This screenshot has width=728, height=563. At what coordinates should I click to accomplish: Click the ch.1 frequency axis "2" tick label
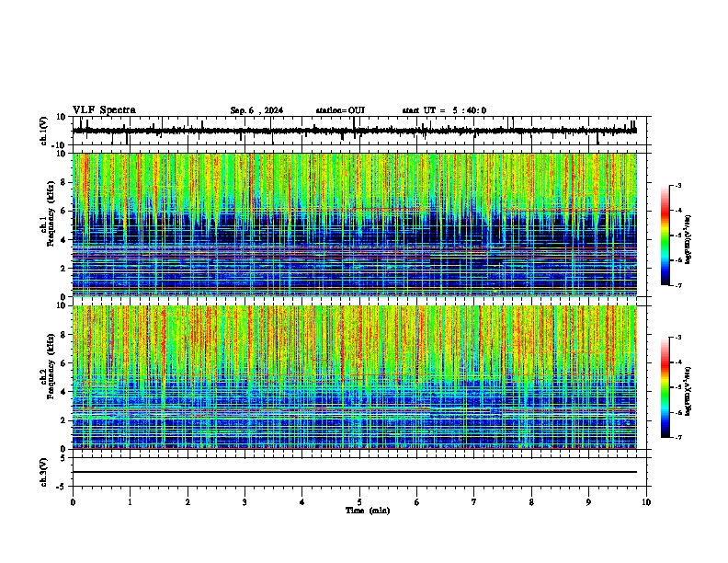[64, 269]
